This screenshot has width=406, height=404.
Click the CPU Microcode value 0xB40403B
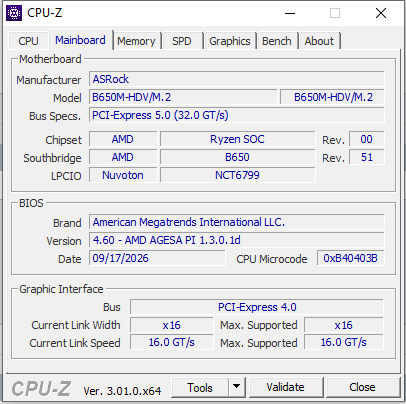pyautogui.click(x=350, y=258)
